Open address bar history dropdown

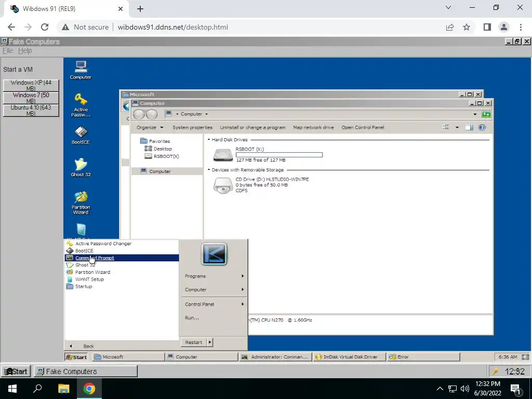pyautogui.click(x=475, y=114)
